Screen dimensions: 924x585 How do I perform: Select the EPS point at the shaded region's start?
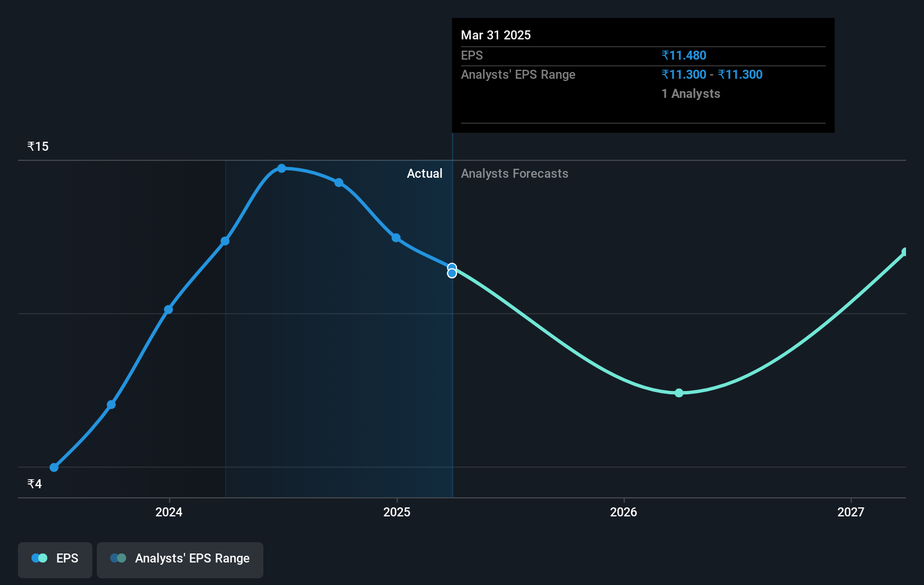[225, 241]
